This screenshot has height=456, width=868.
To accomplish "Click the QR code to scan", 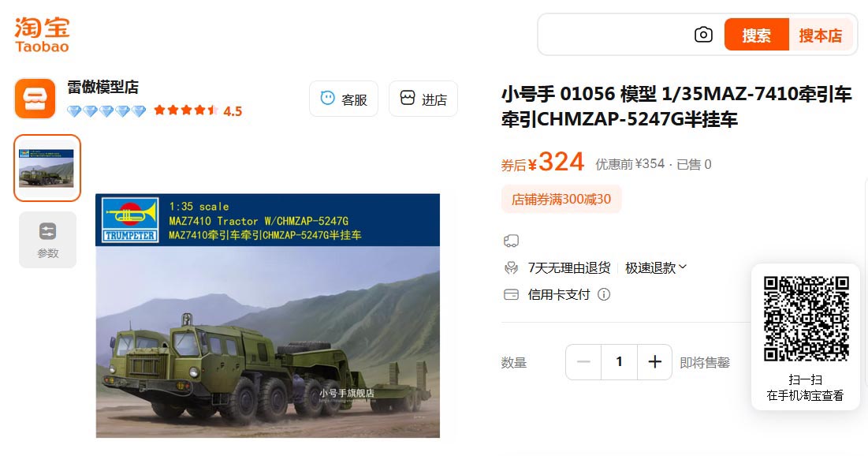I will pyautogui.click(x=806, y=319).
